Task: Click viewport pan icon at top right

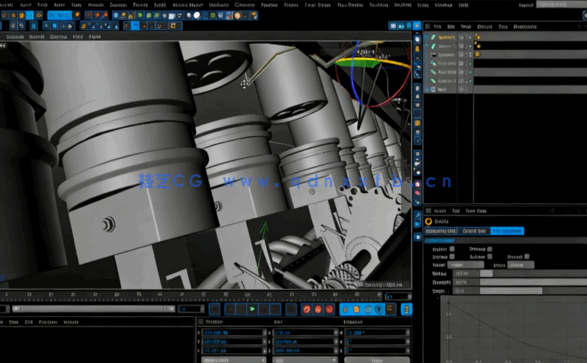Action: coord(393,26)
